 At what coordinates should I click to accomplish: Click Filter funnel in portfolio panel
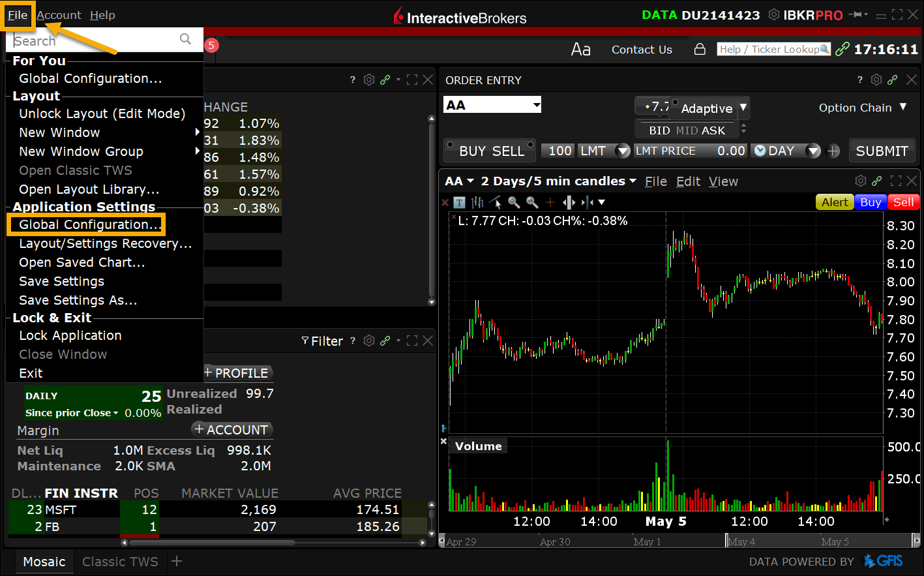(305, 341)
